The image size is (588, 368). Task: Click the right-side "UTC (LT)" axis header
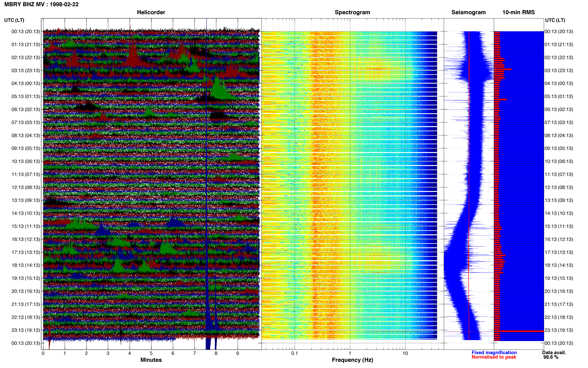click(555, 20)
